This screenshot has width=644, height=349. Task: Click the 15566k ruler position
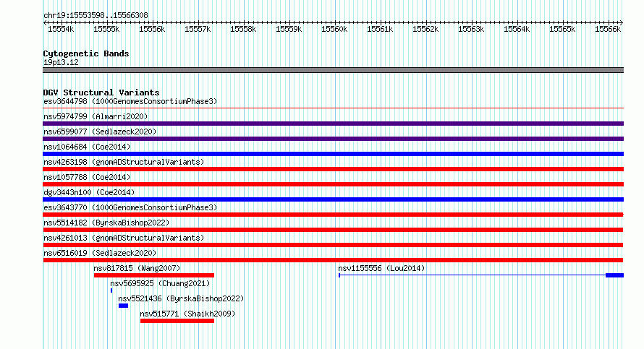[x=608, y=29]
